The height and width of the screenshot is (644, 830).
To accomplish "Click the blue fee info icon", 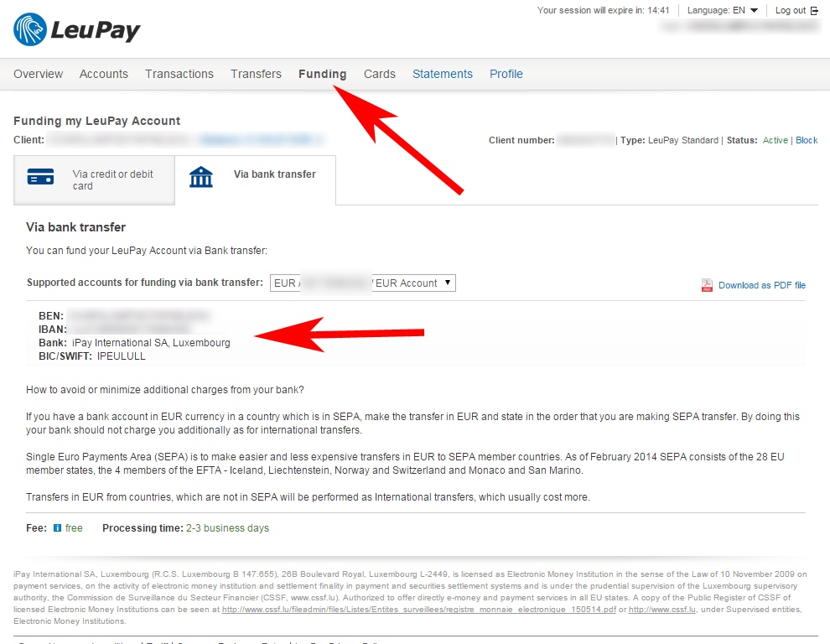I will pos(57,528).
